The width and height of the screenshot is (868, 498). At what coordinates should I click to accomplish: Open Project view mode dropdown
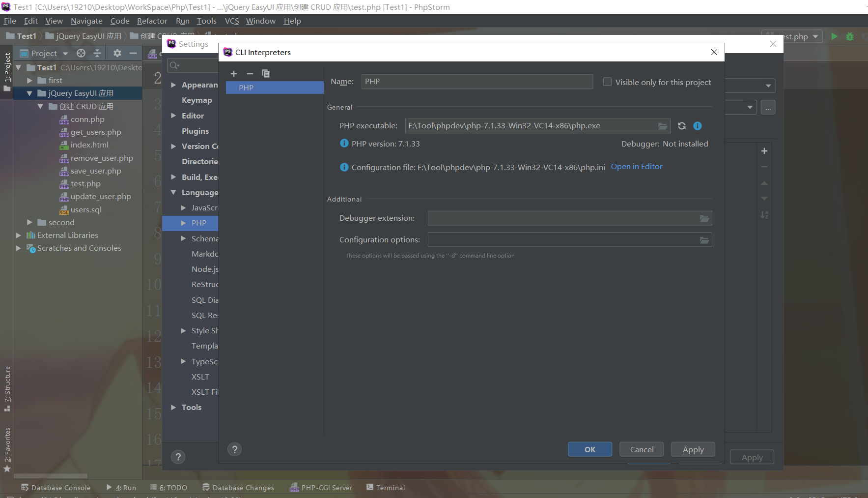pos(65,54)
